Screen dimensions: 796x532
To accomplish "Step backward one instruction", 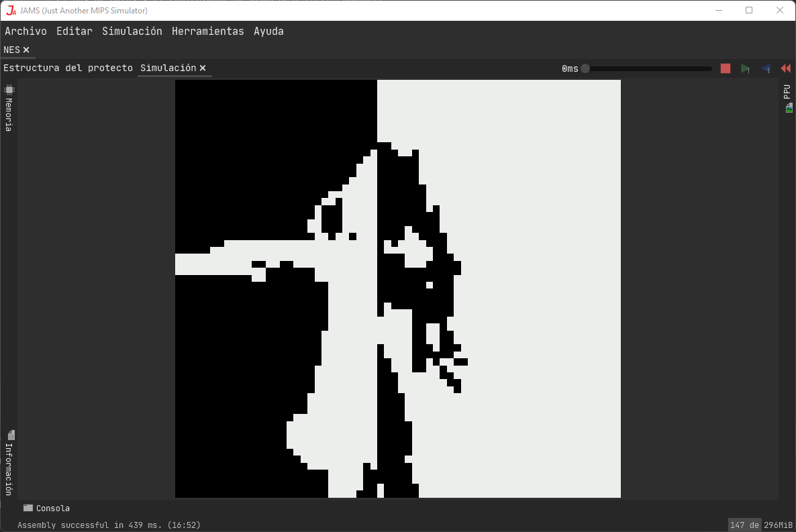I will [x=766, y=68].
